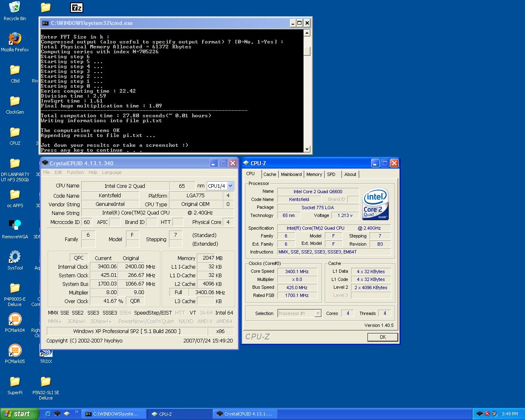Open the ClockGen folder
Screen dimensions: 525x420
coord(15,105)
